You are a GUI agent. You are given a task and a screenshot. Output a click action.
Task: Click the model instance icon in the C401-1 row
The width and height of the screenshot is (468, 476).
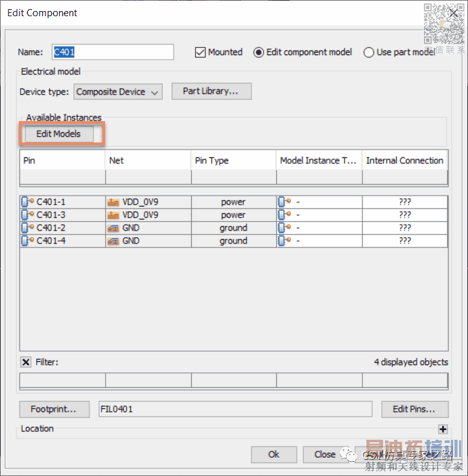[x=285, y=201]
